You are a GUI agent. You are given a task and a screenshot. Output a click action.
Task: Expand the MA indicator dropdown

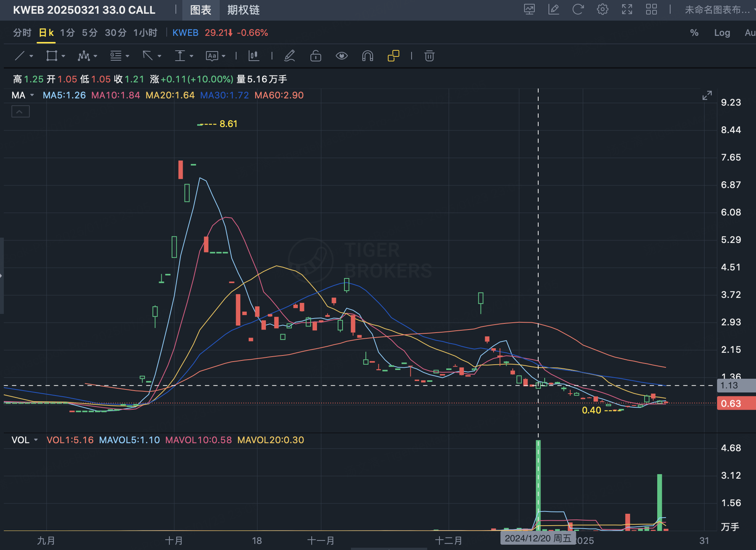coord(32,95)
